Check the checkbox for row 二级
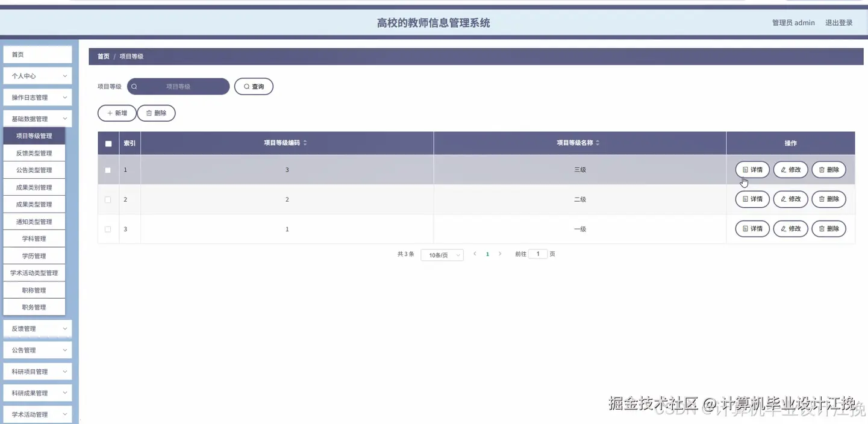This screenshot has width=868, height=424. (108, 199)
